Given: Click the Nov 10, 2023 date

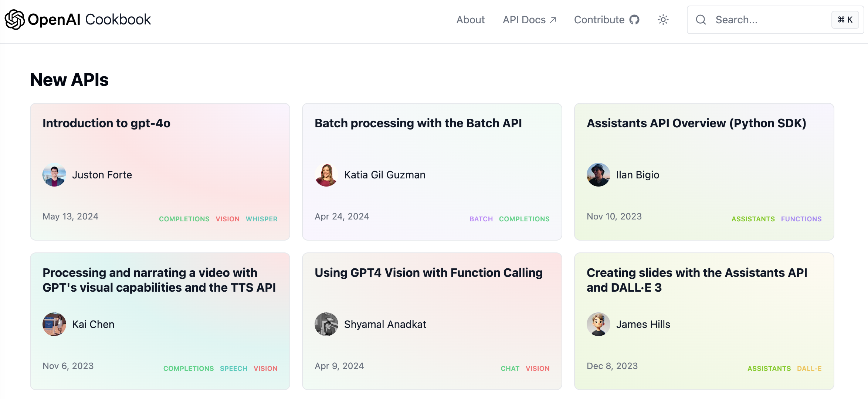Looking at the screenshot, I should click(x=614, y=216).
